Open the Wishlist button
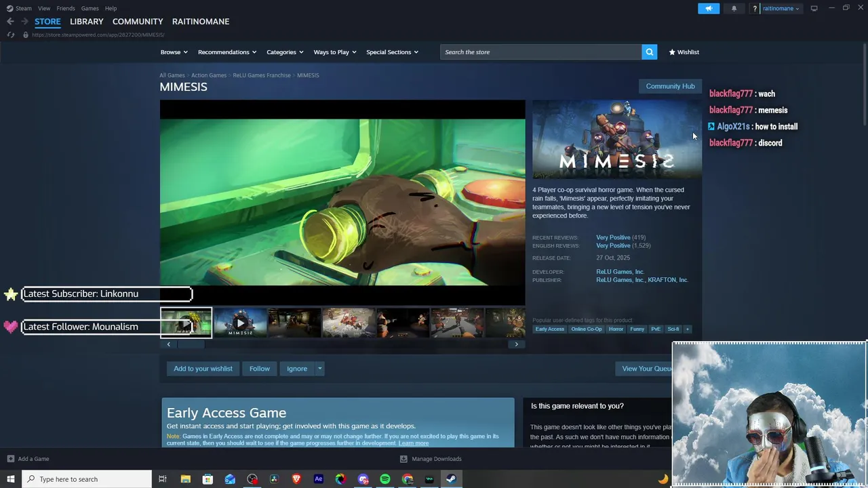Screen dimensions: 868x488 [x=684, y=52]
